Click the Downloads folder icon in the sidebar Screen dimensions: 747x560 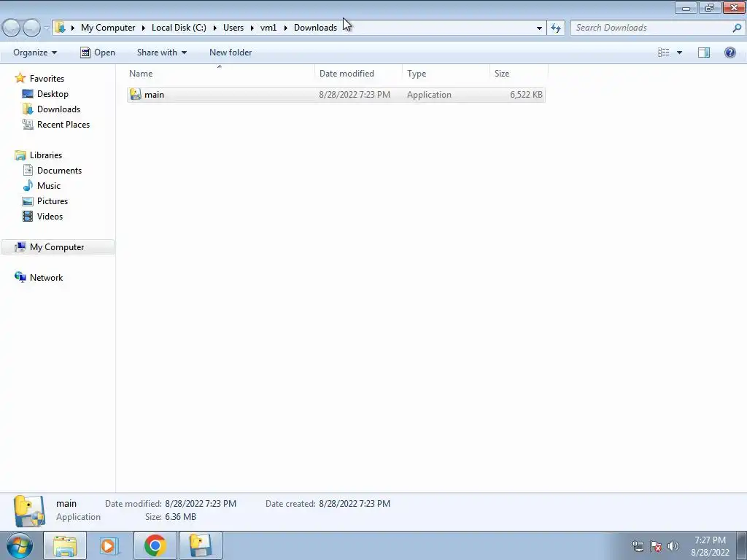[28, 109]
